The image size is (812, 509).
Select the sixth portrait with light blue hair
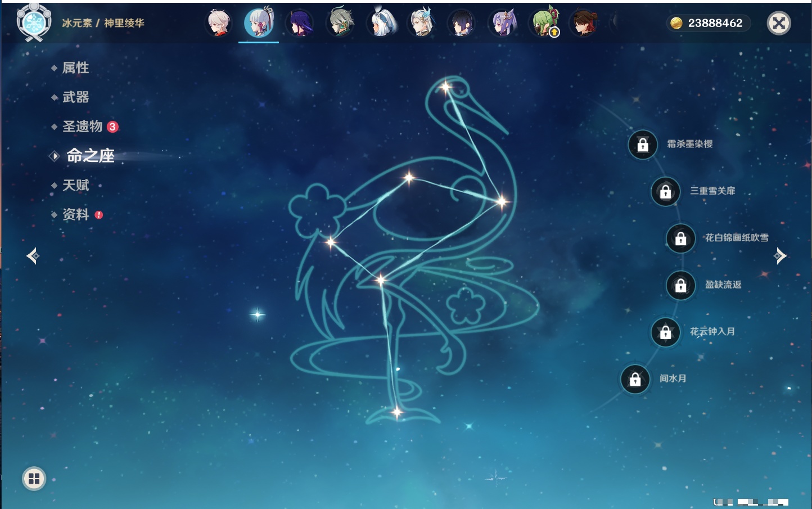tap(422, 23)
